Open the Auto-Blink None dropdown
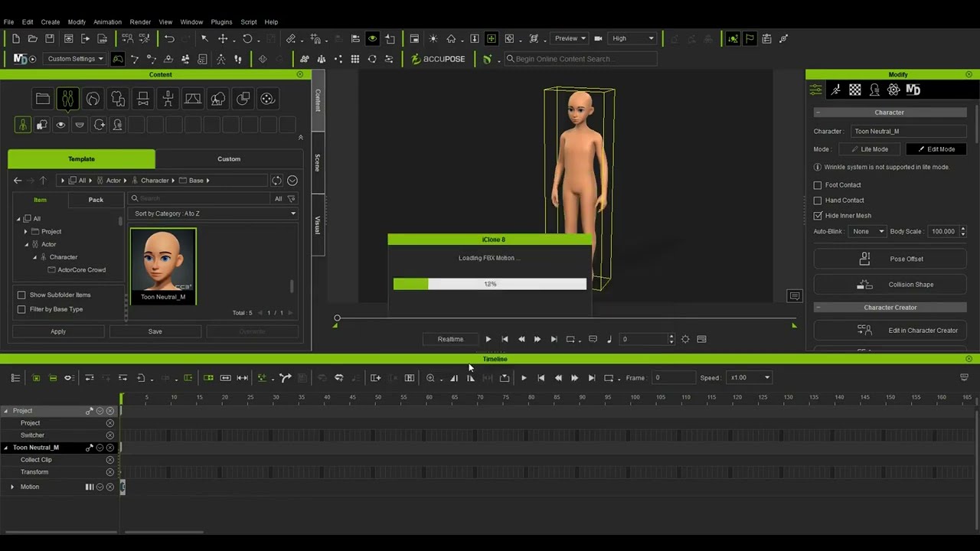The image size is (980, 551). 868,231
